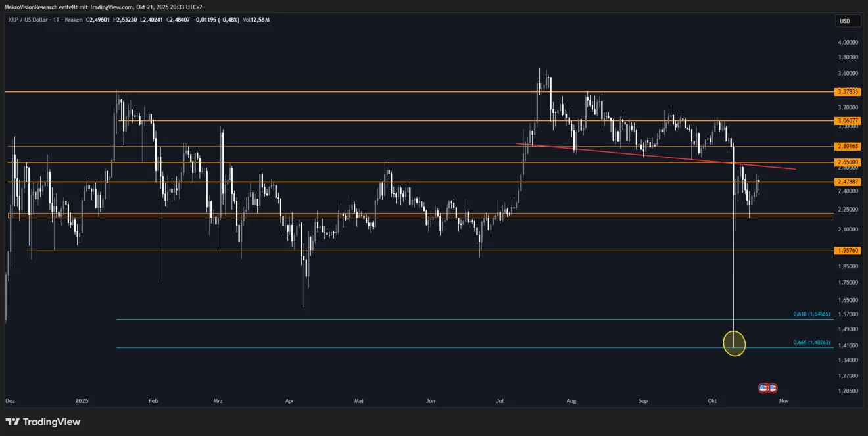The width and height of the screenshot is (868, 436).
Task: Click the 2,47887 price level label
Action: click(847, 182)
